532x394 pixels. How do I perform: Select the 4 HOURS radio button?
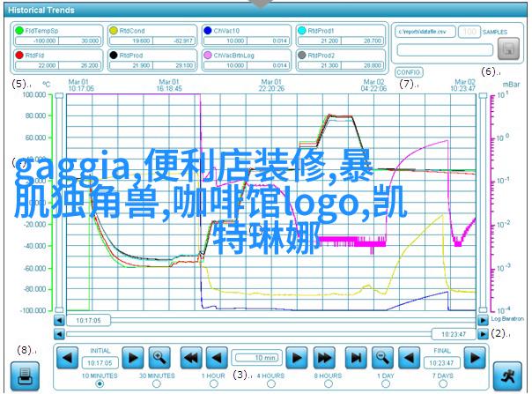point(271,383)
